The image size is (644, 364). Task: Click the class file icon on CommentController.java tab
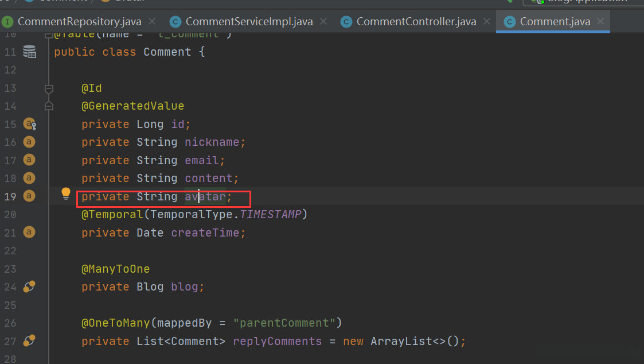tap(346, 22)
